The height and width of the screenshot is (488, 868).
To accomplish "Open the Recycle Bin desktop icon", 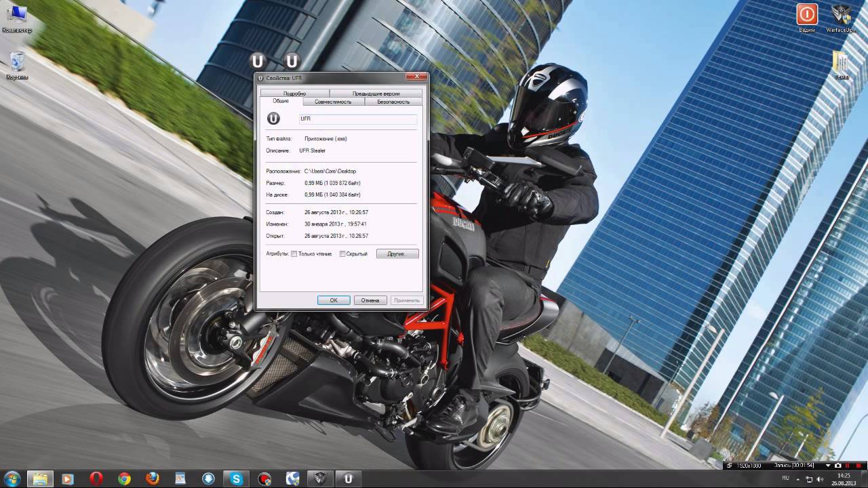I will (17, 65).
